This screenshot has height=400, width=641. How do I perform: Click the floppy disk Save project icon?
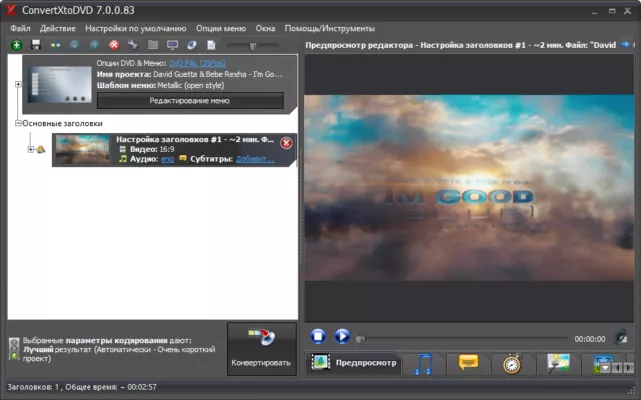click(36, 45)
